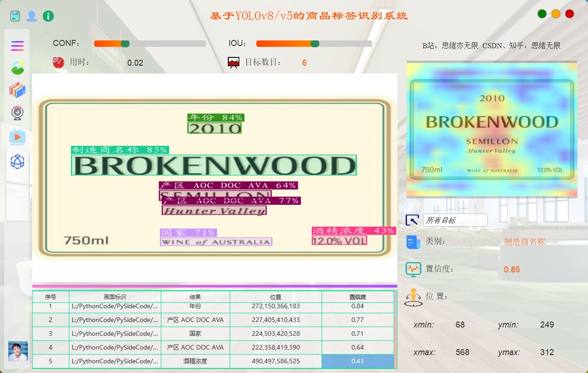Select the 酒精浓度 result cell in row 5
The height and width of the screenshot is (373, 588).
(x=195, y=361)
